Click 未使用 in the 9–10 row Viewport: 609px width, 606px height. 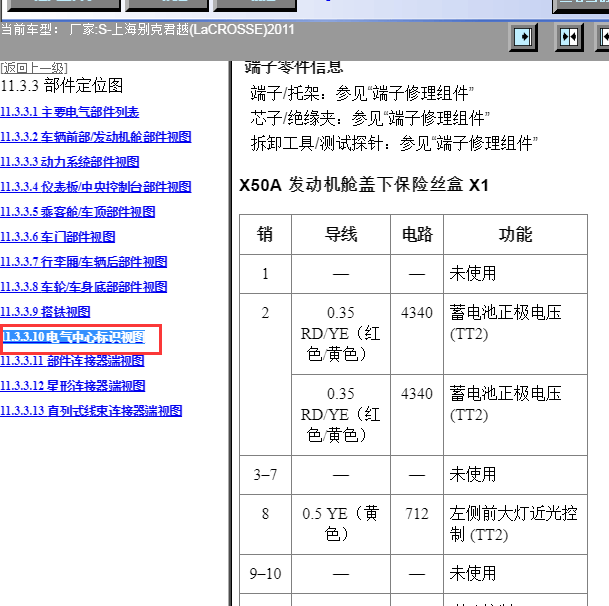[515, 574]
